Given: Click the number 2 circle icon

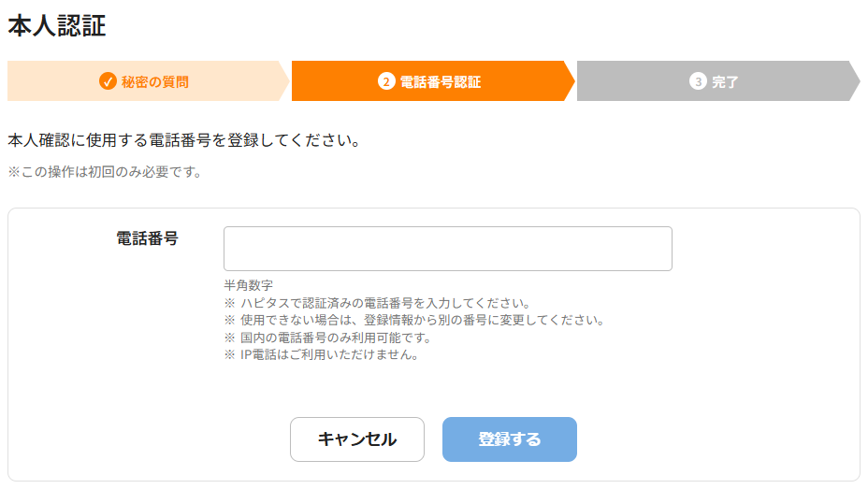Looking at the screenshot, I should (386, 81).
